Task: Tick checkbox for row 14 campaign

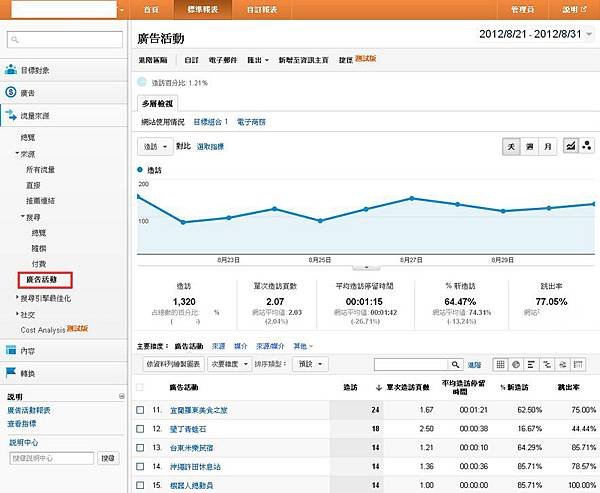Action: pyautogui.click(x=140, y=466)
